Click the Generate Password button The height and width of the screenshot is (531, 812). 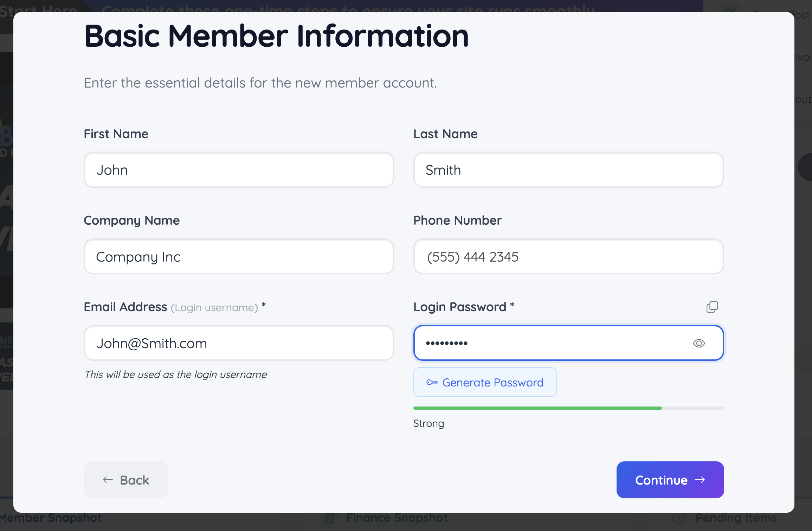pos(485,382)
